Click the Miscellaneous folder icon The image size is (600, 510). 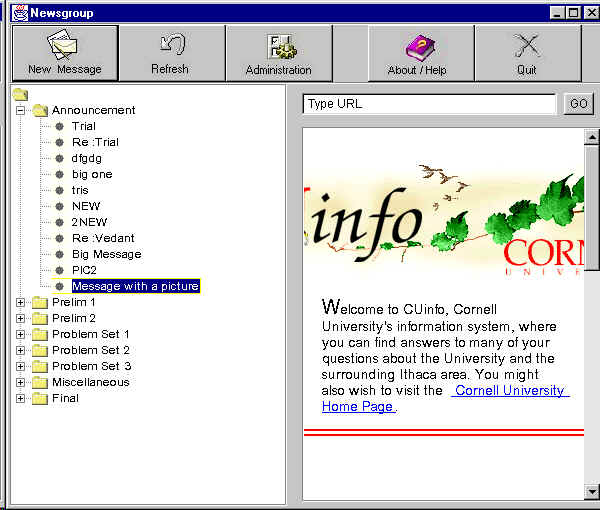pyautogui.click(x=40, y=382)
